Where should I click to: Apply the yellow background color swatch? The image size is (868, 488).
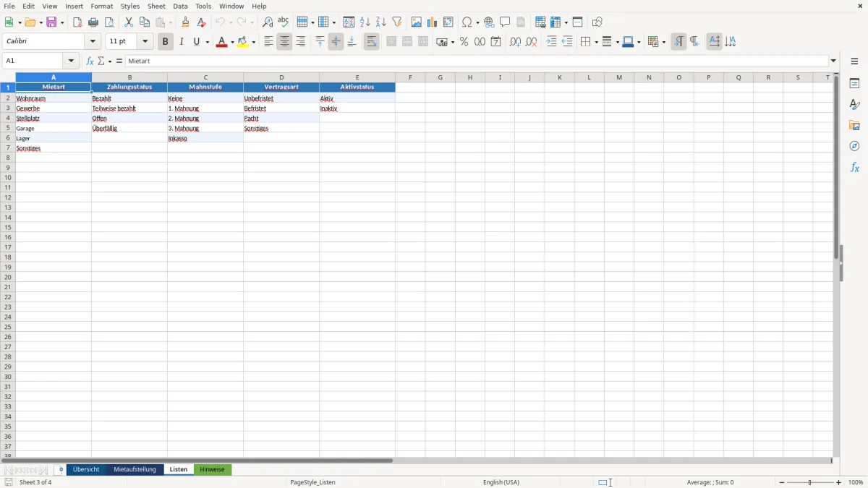pos(243,42)
